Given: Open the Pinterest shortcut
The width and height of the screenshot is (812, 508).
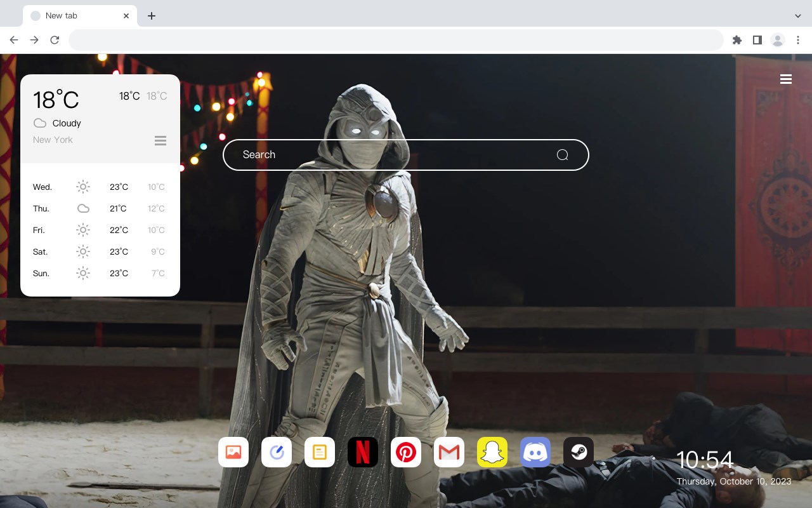Looking at the screenshot, I should tap(406, 452).
